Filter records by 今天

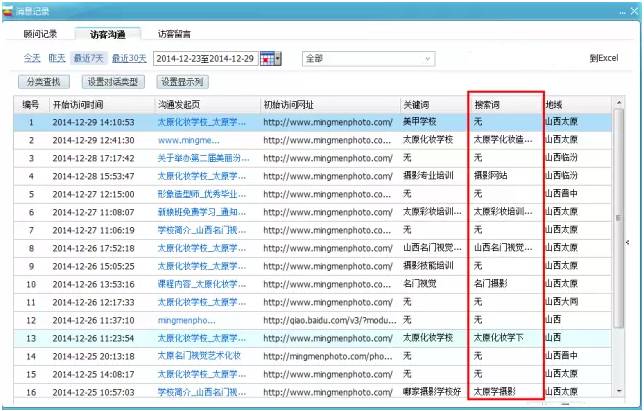[33, 59]
